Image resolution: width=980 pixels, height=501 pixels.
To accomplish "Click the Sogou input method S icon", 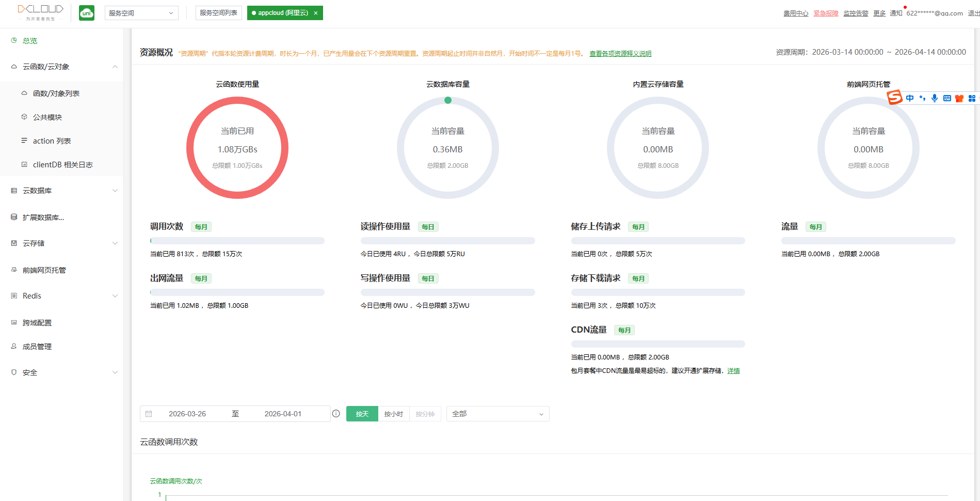I will [x=894, y=97].
